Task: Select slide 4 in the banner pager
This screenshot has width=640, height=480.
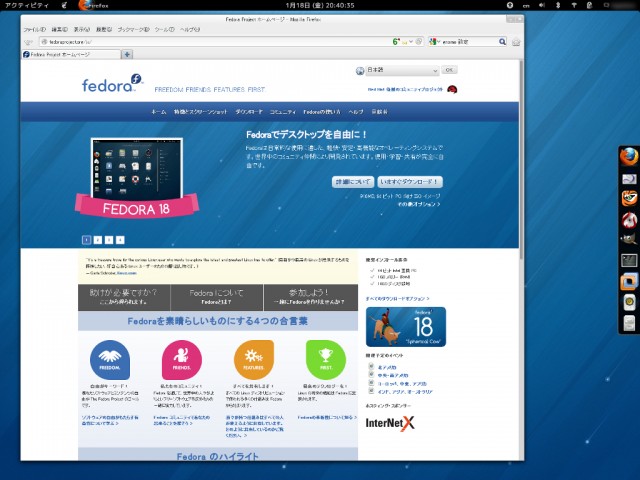Action: pyautogui.click(x=120, y=240)
